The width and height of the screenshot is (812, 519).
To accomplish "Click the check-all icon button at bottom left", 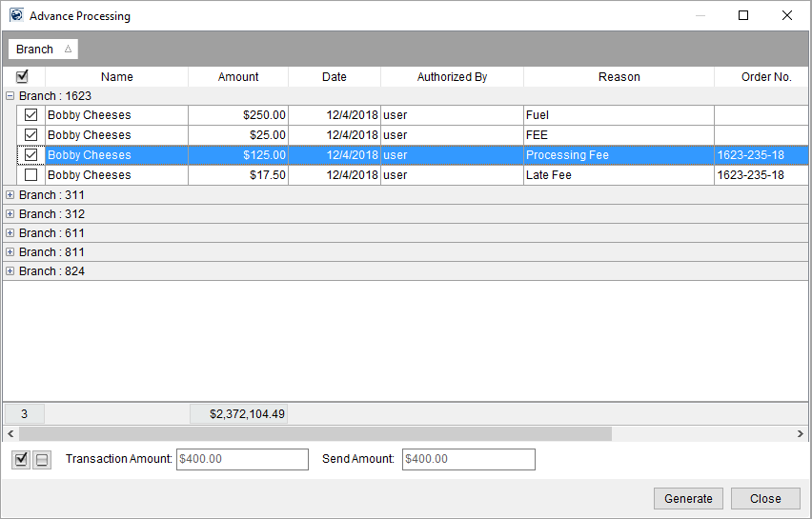I will [x=22, y=460].
